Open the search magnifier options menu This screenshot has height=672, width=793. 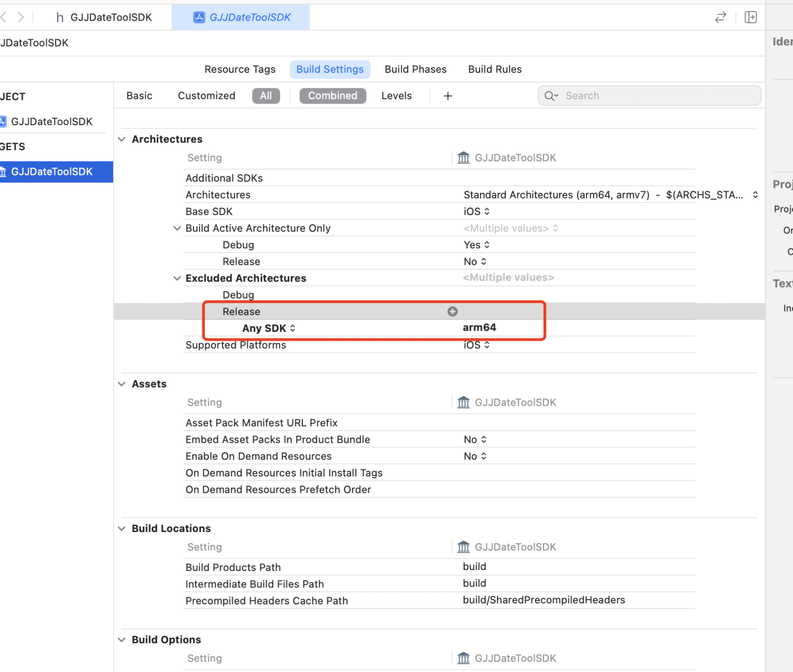(551, 96)
